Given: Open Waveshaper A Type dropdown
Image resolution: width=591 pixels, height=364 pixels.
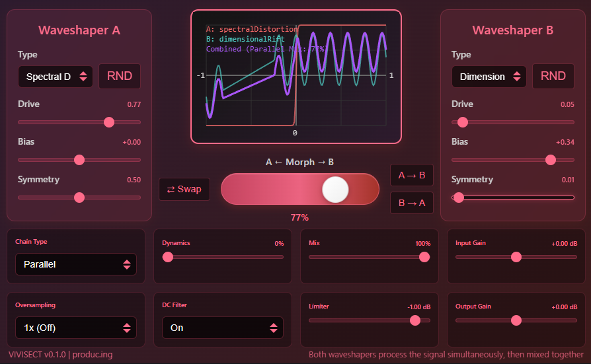Looking at the screenshot, I should [56, 77].
